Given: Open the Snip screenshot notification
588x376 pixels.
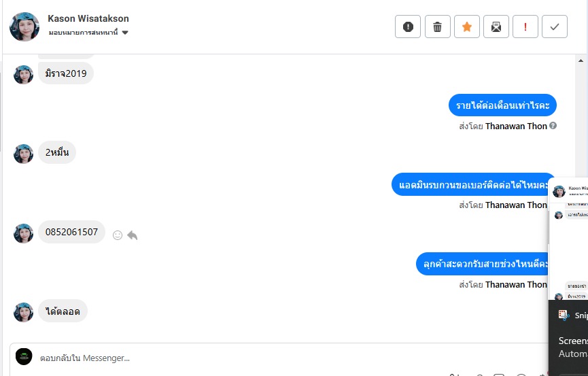Looking at the screenshot, I should 568,338.
